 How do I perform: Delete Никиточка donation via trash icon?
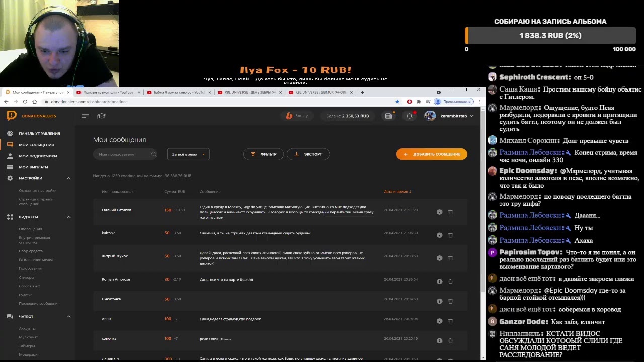(x=450, y=301)
